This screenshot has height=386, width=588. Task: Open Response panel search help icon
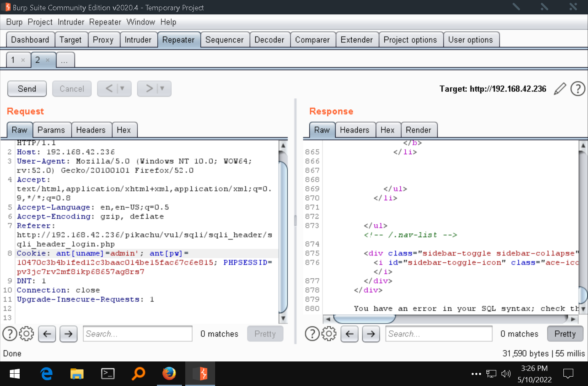click(312, 334)
